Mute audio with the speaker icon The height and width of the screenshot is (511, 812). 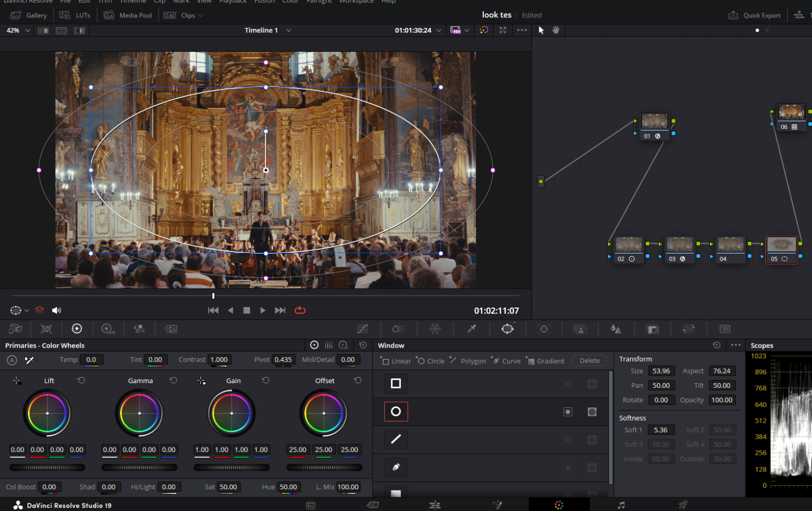[57, 310]
